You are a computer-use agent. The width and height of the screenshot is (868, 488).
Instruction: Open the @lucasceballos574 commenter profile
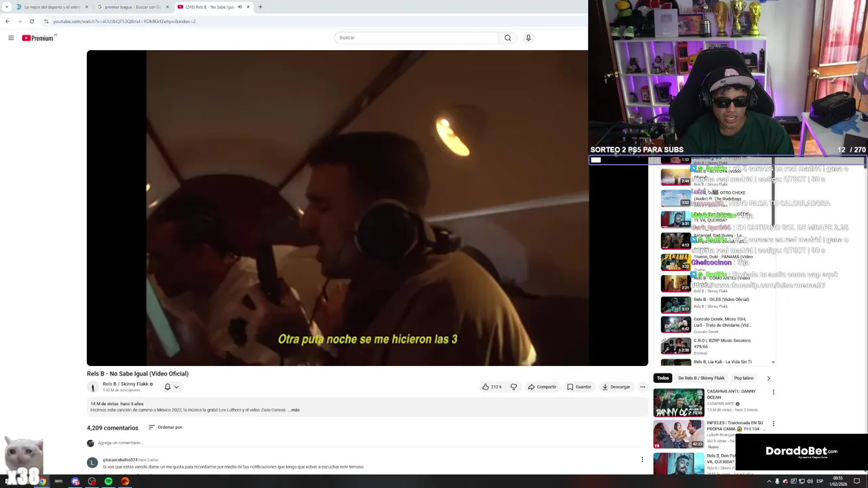[x=120, y=460]
